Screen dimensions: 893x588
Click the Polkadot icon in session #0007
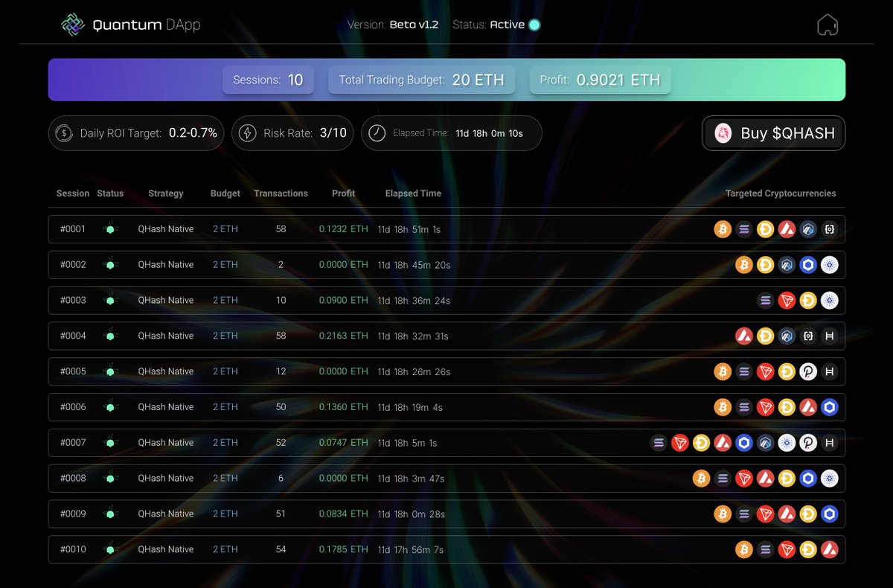[808, 443]
